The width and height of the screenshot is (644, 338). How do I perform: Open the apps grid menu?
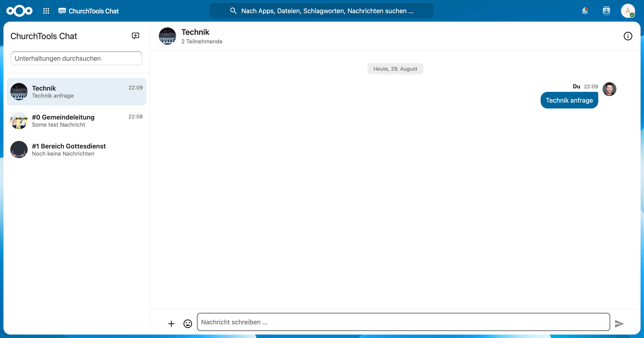46,11
